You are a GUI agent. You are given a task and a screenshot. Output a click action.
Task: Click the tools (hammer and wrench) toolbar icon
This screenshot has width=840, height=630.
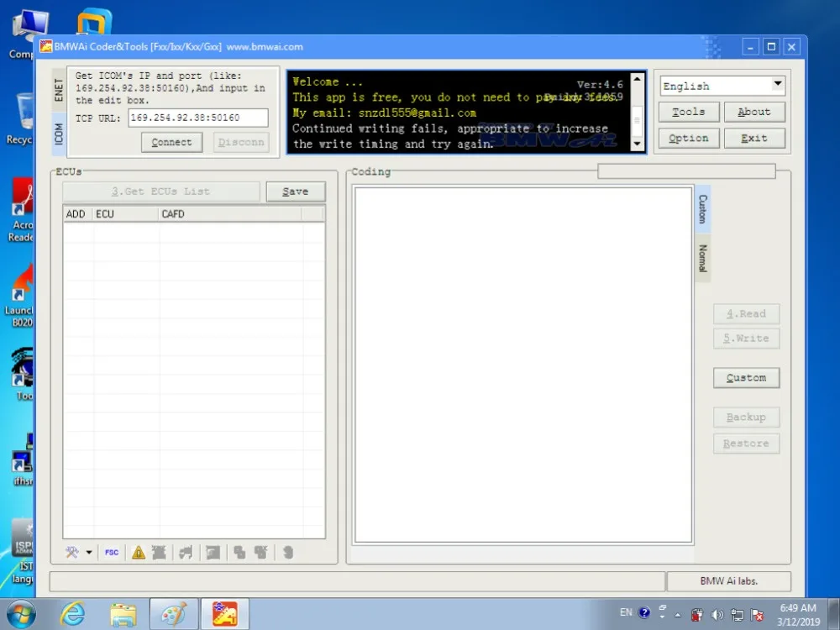[72, 552]
